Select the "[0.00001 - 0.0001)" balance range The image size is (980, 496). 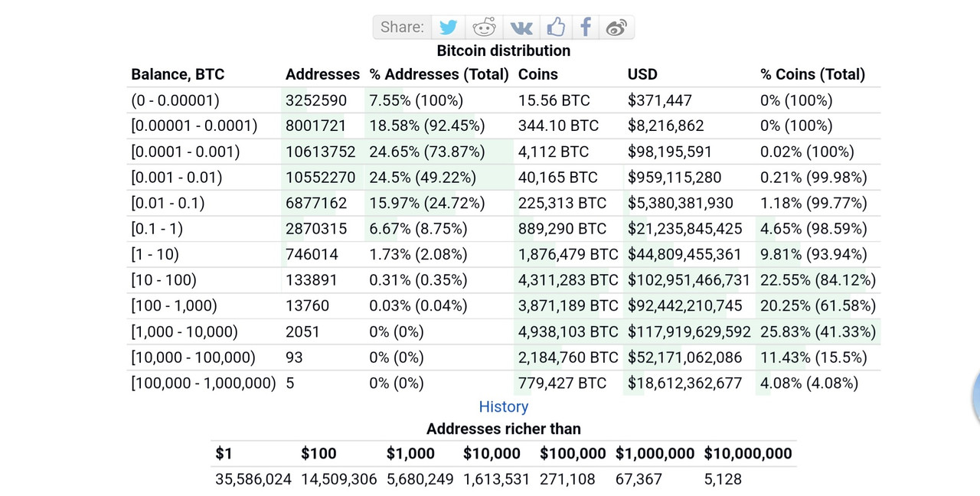pos(194,126)
